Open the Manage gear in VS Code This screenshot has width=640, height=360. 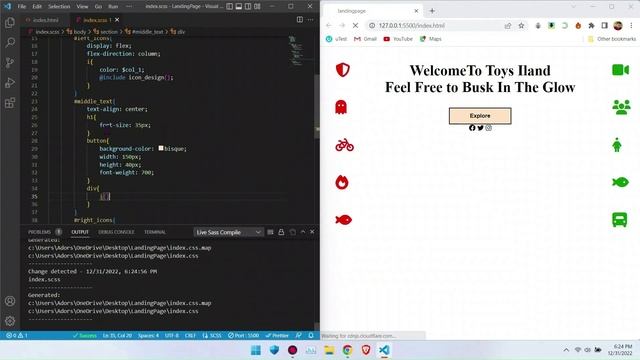coord(10,321)
